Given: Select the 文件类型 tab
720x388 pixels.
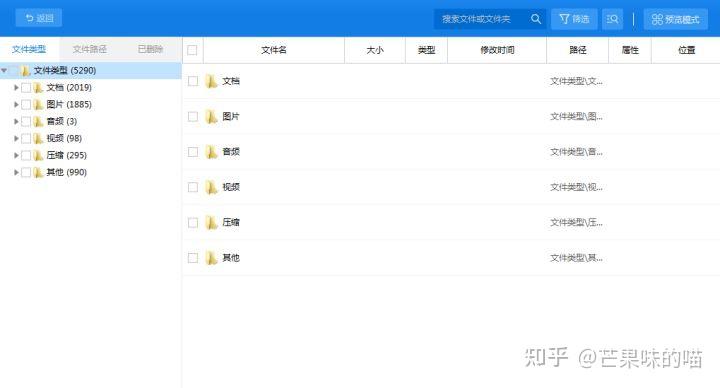Looking at the screenshot, I should (29, 49).
